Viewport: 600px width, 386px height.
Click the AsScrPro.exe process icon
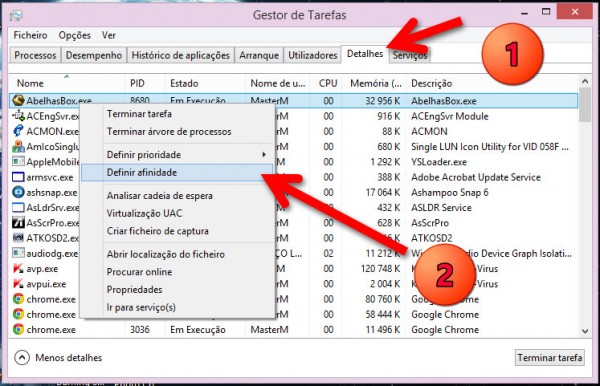click(x=18, y=223)
